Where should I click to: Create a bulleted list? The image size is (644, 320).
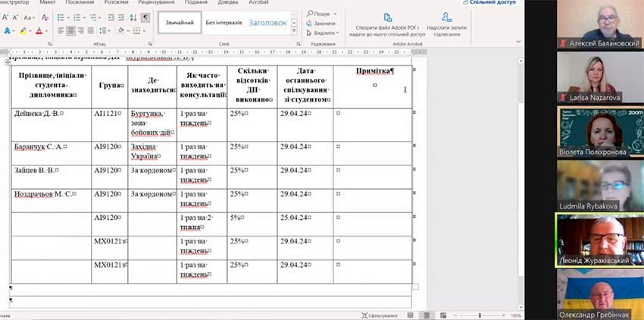pos(61,17)
